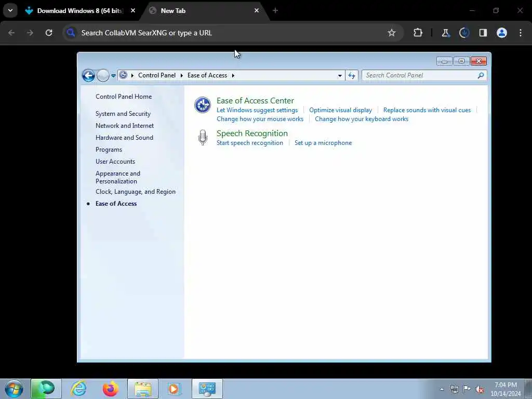The height and width of the screenshot is (399, 532).
Task: Expand the address bar root chevron before Control Panel
Action: click(132, 75)
